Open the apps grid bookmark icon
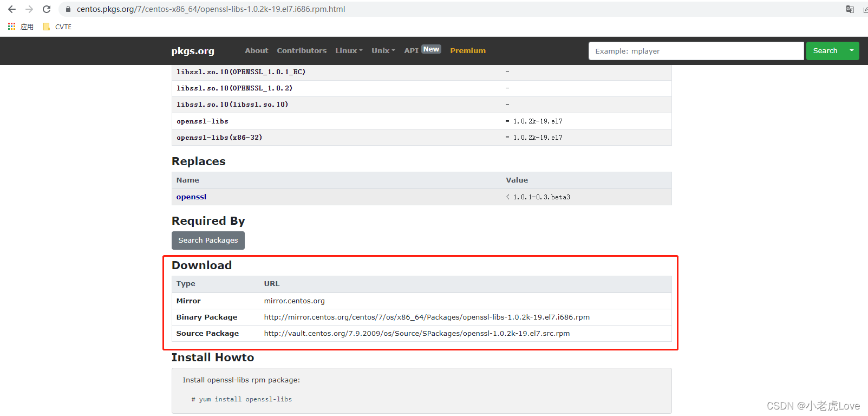868x416 pixels. click(x=11, y=27)
